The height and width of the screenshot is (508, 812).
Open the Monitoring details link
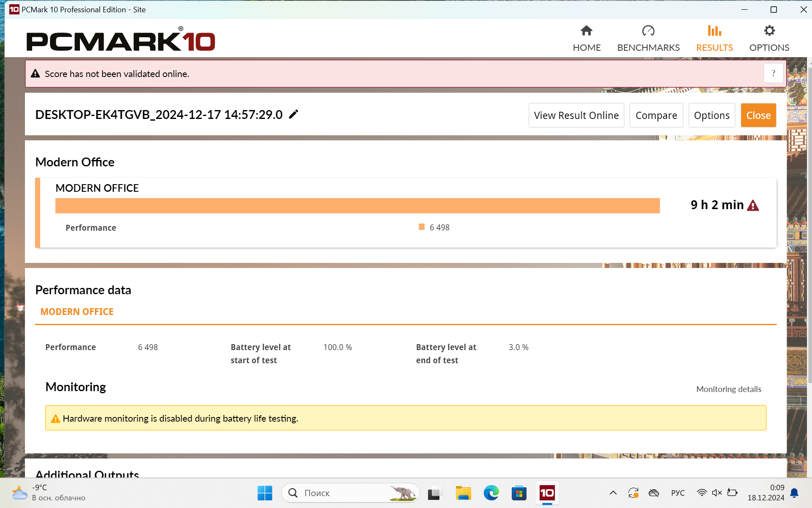click(728, 389)
